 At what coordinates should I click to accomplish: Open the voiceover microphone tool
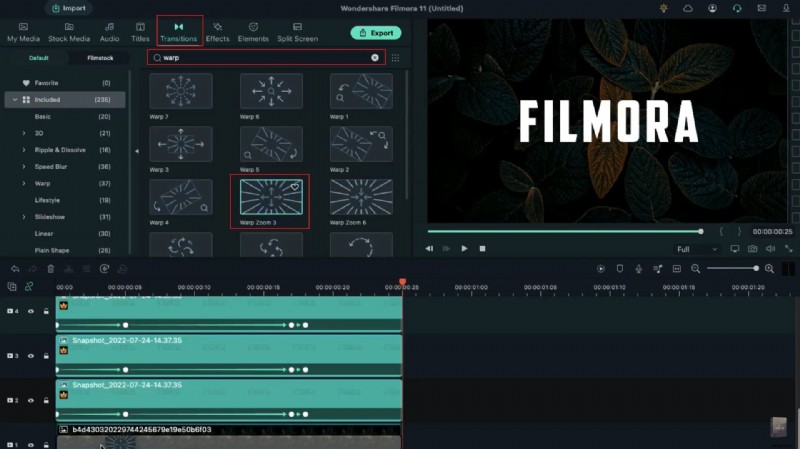point(637,269)
